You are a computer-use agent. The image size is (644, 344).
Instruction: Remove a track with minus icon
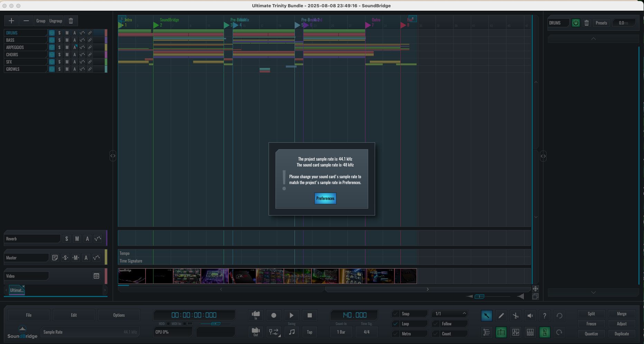point(26,21)
